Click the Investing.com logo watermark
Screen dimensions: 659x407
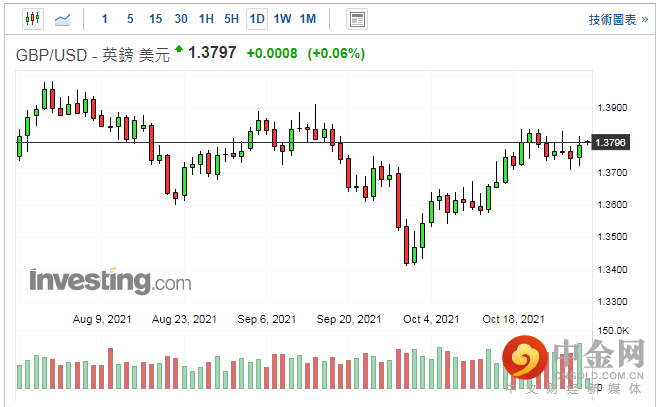click(x=109, y=281)
